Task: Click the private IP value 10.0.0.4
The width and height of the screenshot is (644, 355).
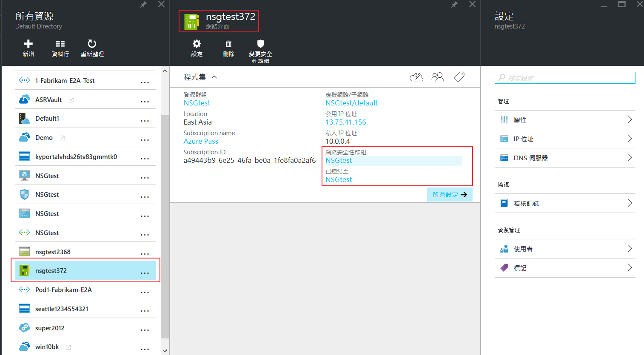Action: tap(338, 141)
